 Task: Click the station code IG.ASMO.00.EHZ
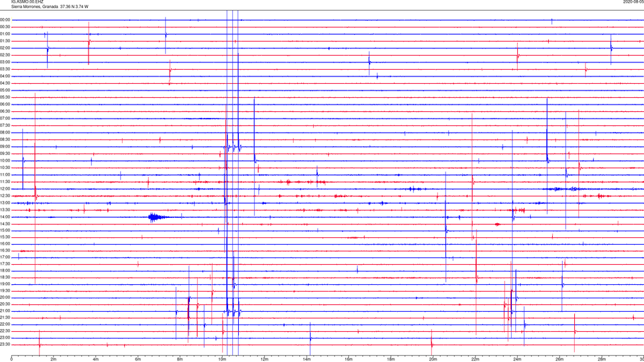27,1
